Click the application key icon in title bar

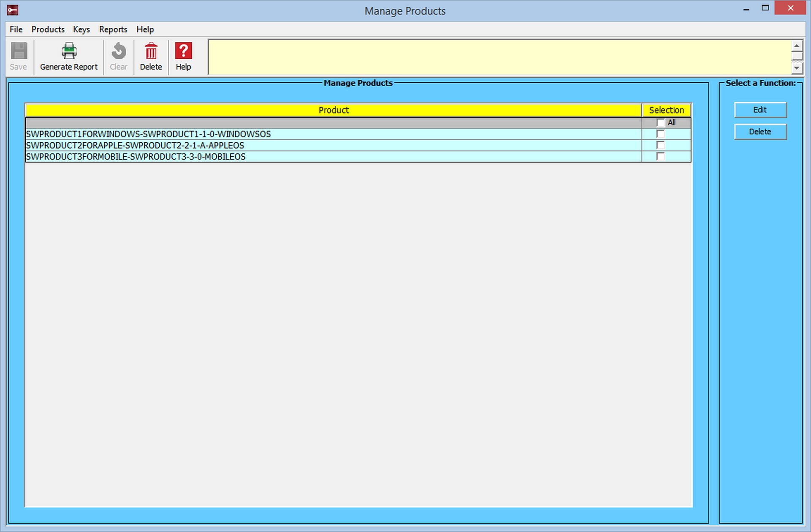tap(13, 10)
